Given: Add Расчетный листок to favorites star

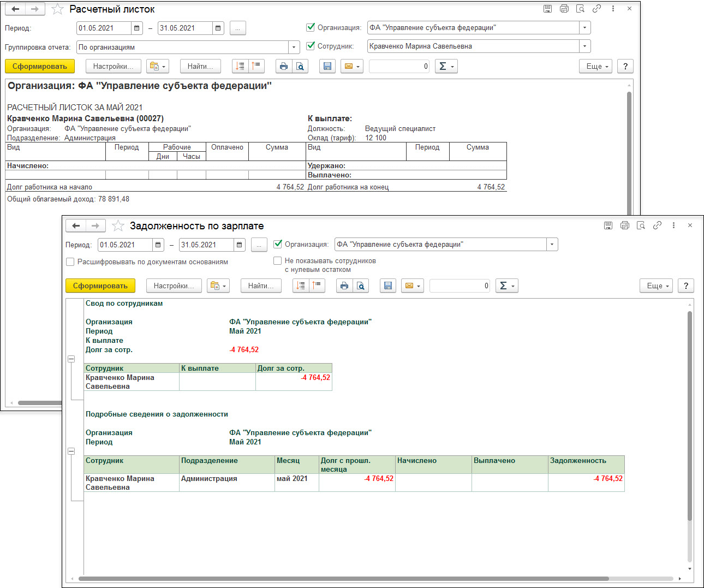Looking at the screenshot, I should click(x=57, y=9).
